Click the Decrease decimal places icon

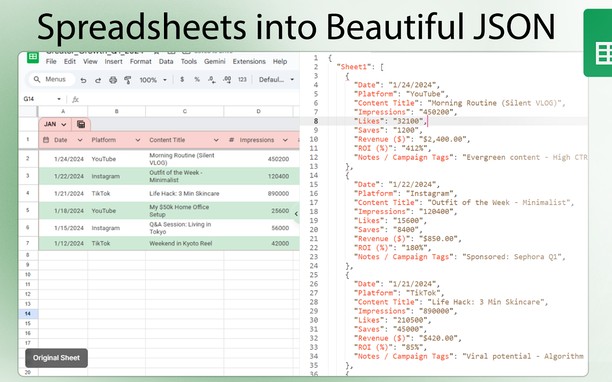(x=211, y=79)
